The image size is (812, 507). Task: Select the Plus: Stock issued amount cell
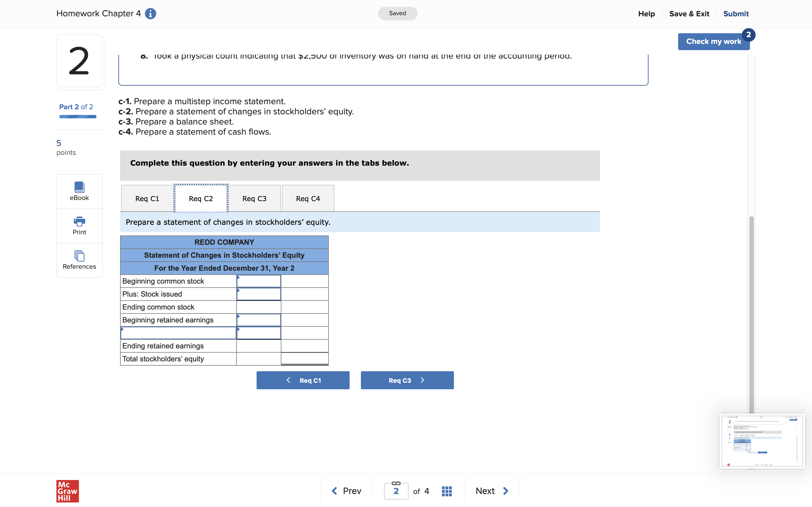(258, 294)
